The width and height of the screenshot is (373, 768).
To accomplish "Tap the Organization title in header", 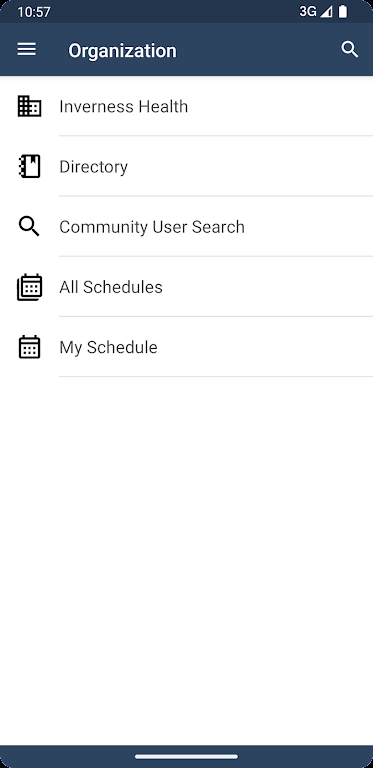I will (122, 50).
